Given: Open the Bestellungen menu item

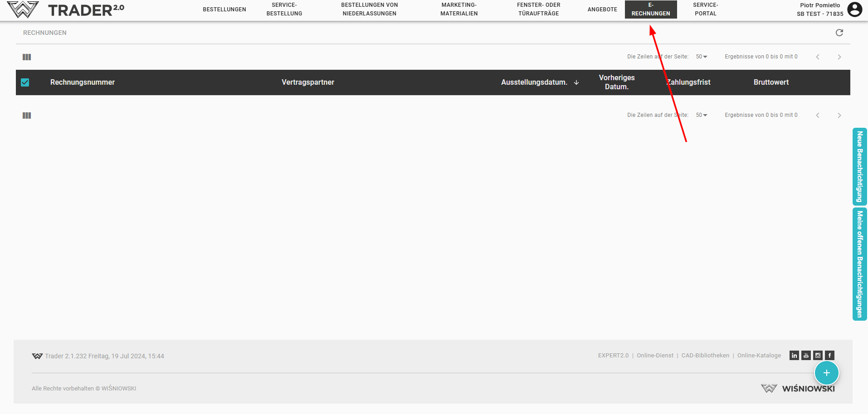Looking at the screenshot, I should tap(224, 10).
